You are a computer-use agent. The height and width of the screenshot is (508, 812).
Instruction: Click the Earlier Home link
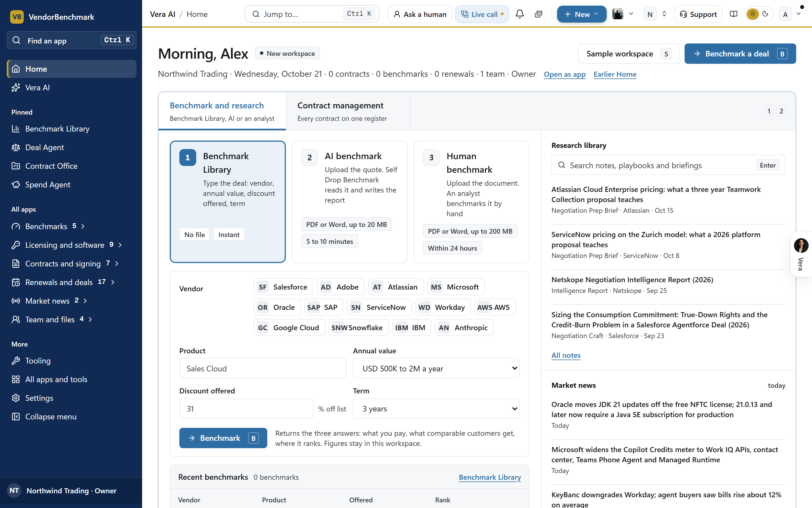[615, 74]
